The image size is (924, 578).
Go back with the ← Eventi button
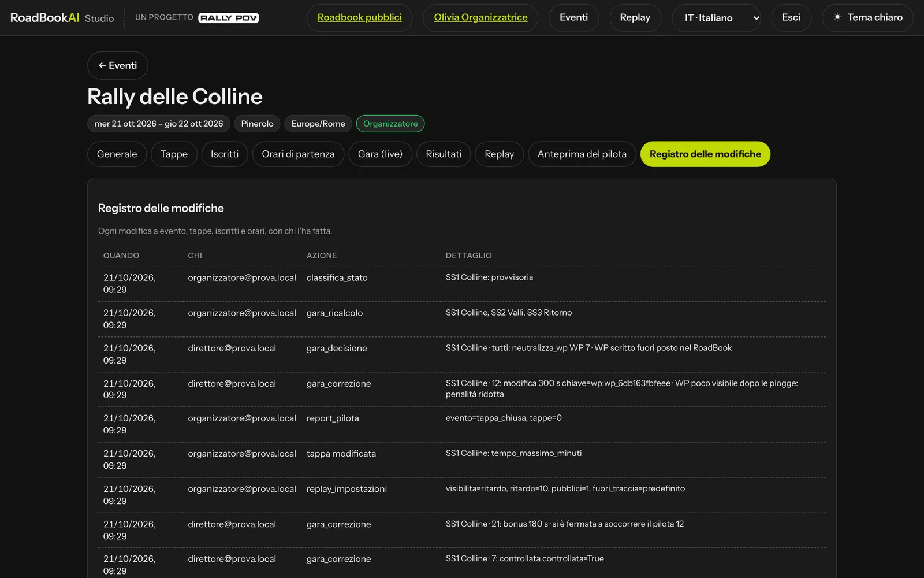(118, 65)
